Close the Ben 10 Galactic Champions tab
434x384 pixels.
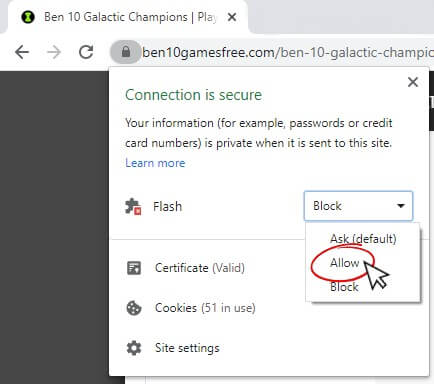click(x=232, y=17)
